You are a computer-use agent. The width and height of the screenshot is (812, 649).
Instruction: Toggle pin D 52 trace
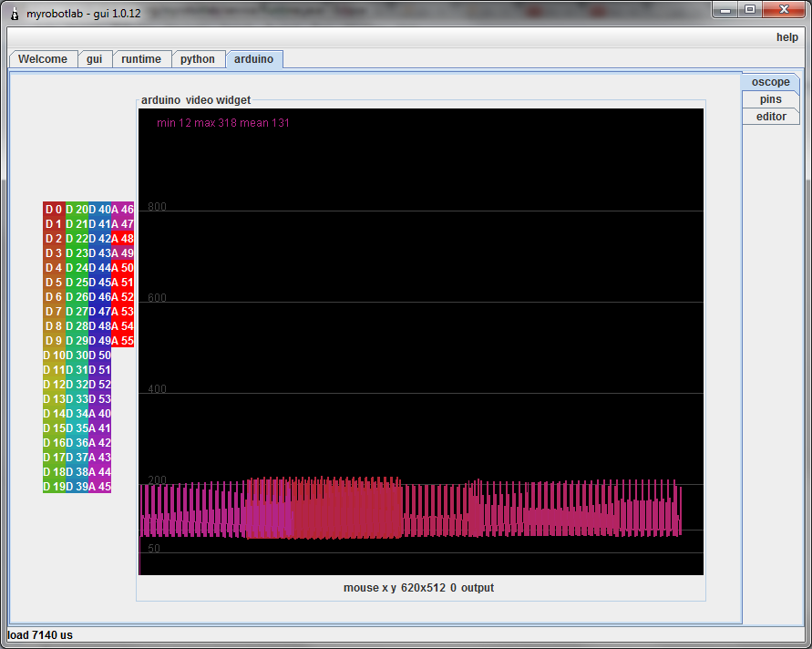click(x=99, y=385)
